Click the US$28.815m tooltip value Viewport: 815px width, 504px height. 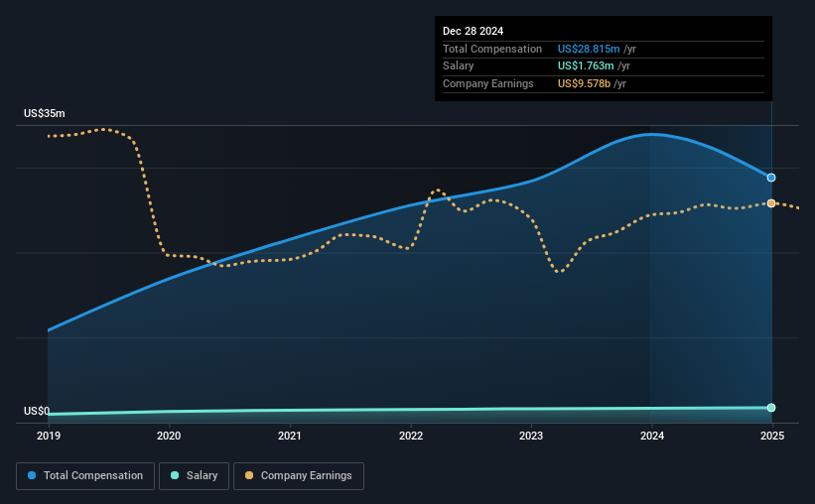point(589,49)
